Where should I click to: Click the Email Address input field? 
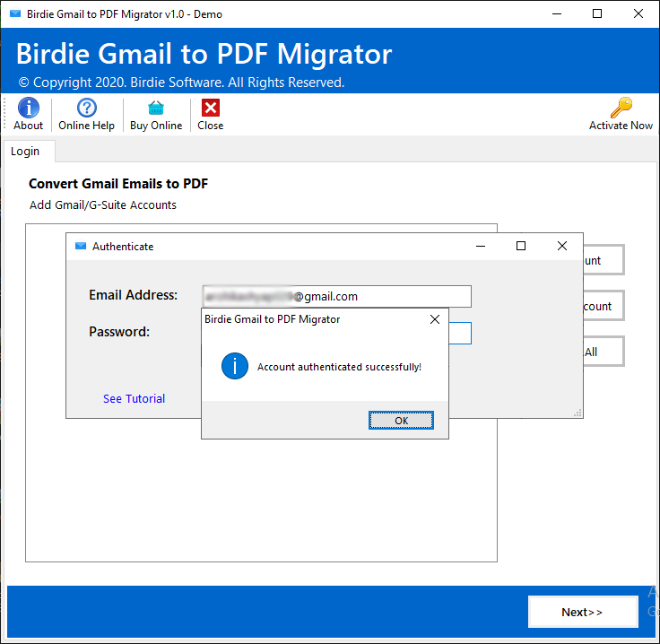tap(337, 296)
